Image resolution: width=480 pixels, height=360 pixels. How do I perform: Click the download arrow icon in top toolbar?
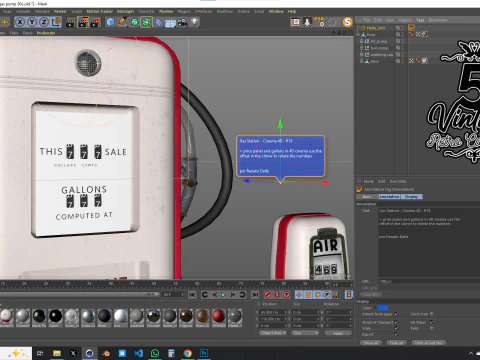307,22
